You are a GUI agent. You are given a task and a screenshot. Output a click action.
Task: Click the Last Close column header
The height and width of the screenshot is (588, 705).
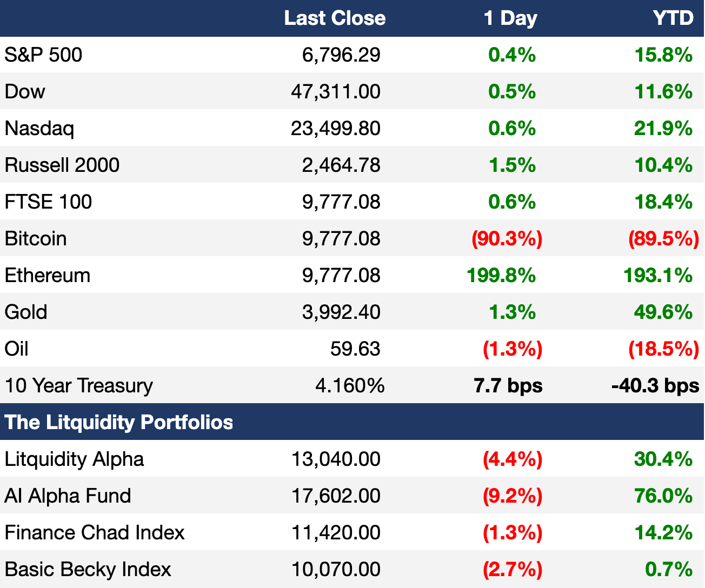[x=335, y=18]
